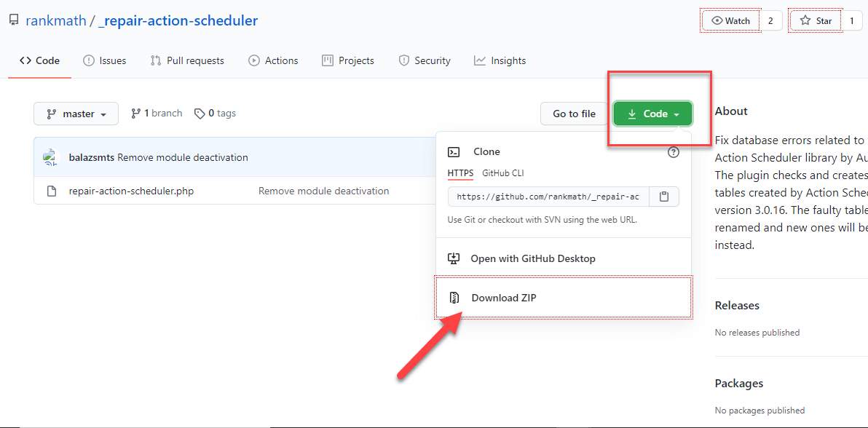Open the Issues tab

coord(105,61)
